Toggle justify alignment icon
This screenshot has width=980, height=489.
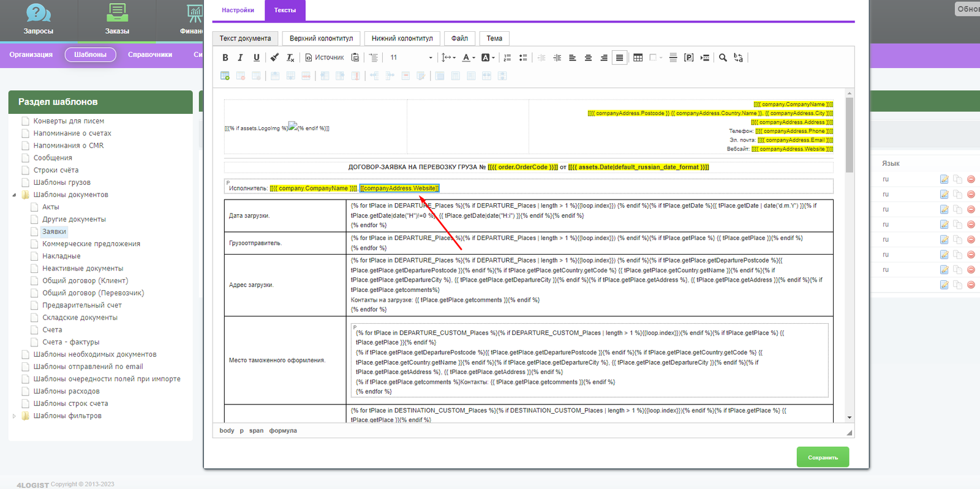(x=619, y=58)
